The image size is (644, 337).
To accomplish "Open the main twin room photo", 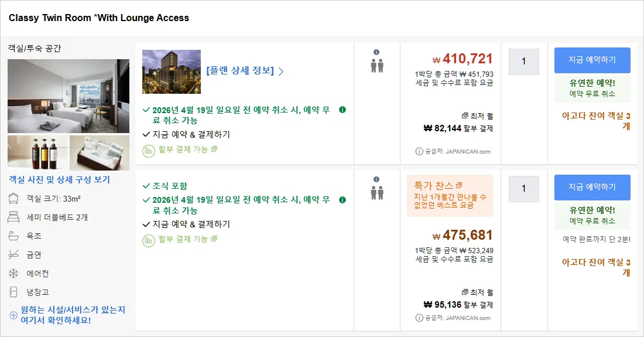I will pos(68,96).
